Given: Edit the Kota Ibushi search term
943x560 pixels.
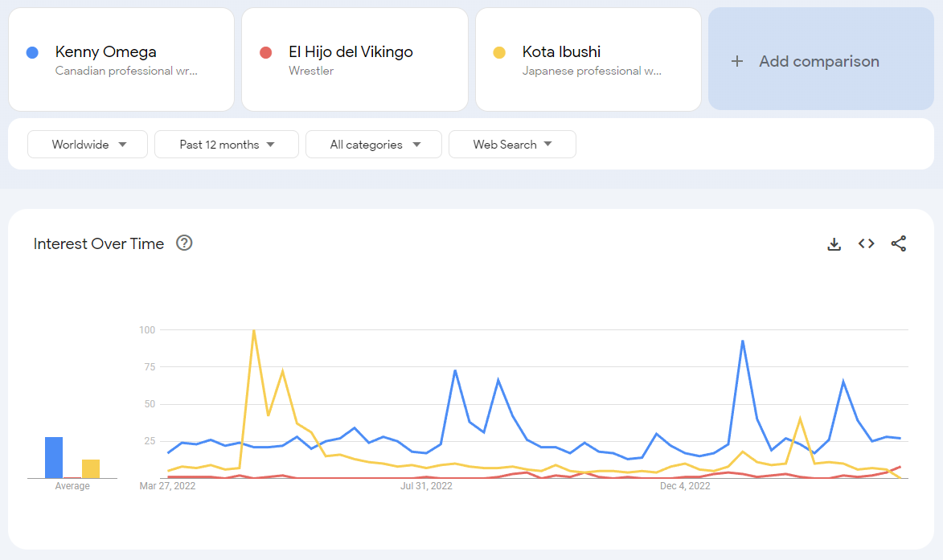Looking at the screenshot, I should tap(561, 52).
